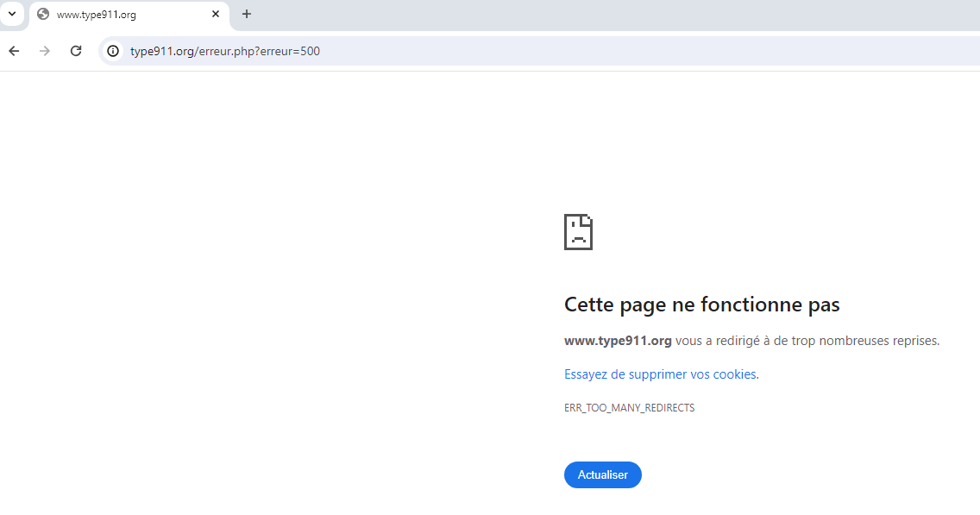Click the forward navigation arrow

pyautogui.click(x=45, y=51)
